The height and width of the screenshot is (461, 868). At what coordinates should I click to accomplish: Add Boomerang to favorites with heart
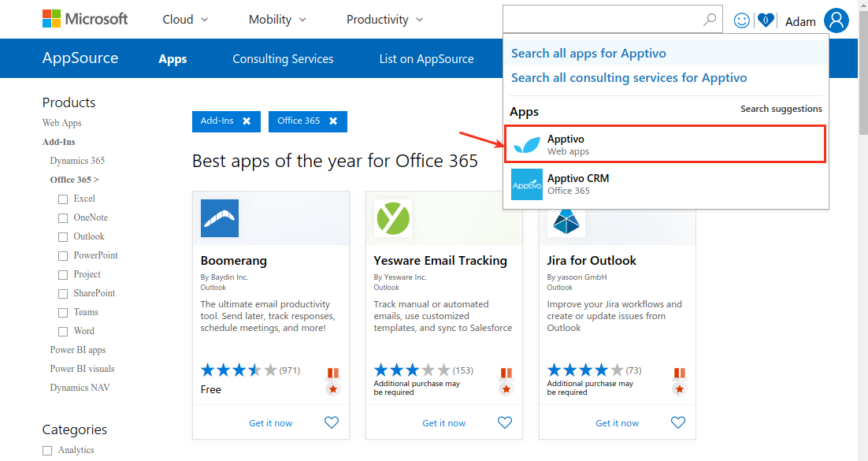coord(332,422)
